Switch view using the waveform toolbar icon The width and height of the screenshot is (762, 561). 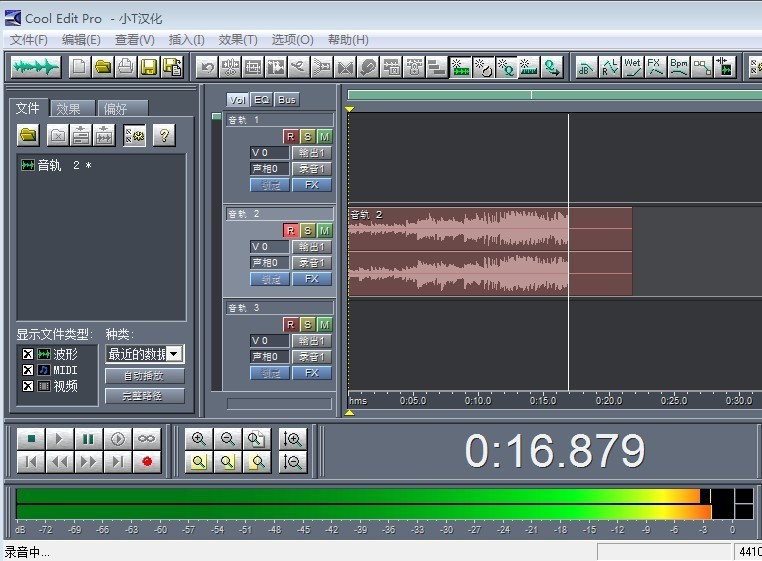(35, 67)
